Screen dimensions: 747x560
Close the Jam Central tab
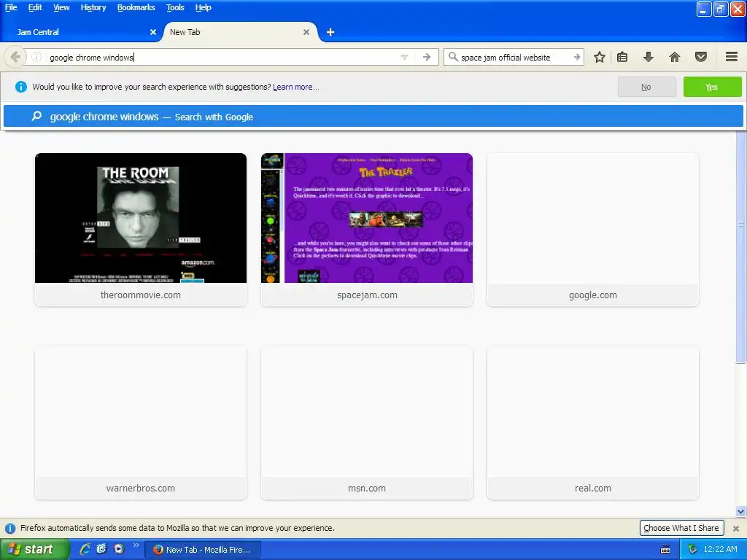[153, 32]
